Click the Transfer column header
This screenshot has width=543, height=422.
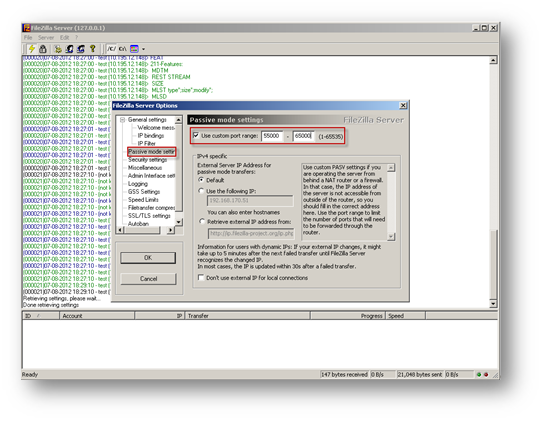(x=248, y=316)
